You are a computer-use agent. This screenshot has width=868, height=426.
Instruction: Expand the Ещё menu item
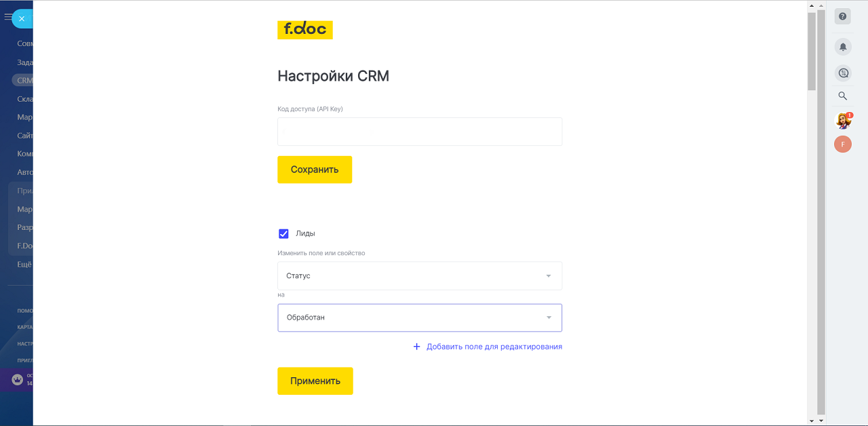pos(24,265)
